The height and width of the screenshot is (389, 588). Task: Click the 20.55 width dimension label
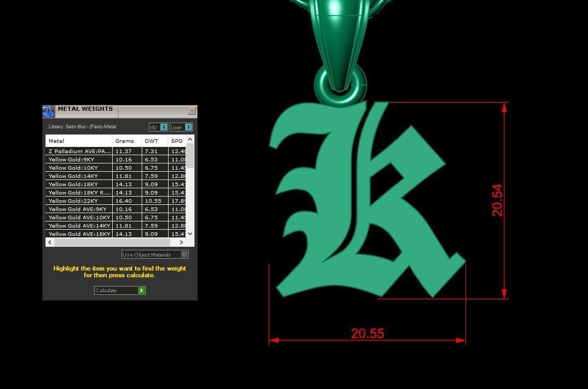point(368,333)
